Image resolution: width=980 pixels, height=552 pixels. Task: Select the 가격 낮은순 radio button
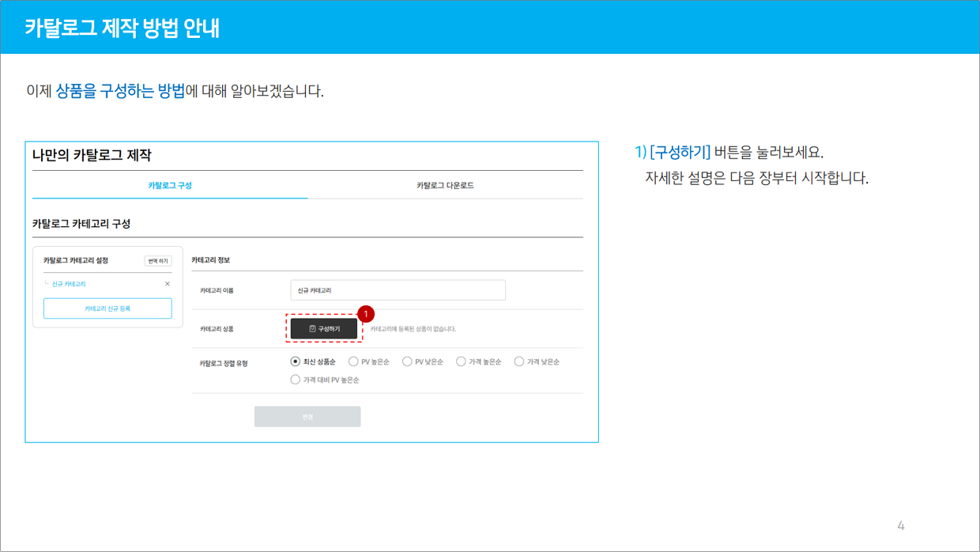pyautogui.click(x=519, y=361)
